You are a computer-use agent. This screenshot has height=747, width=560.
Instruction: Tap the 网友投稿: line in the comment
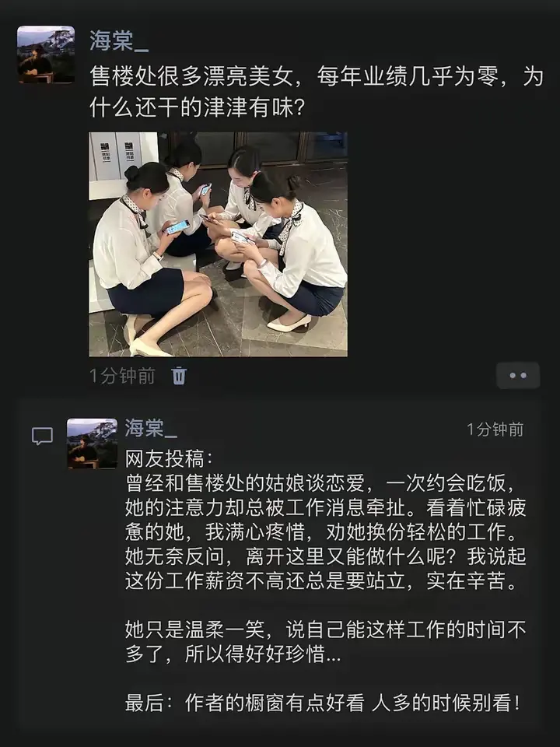(169, 459)
